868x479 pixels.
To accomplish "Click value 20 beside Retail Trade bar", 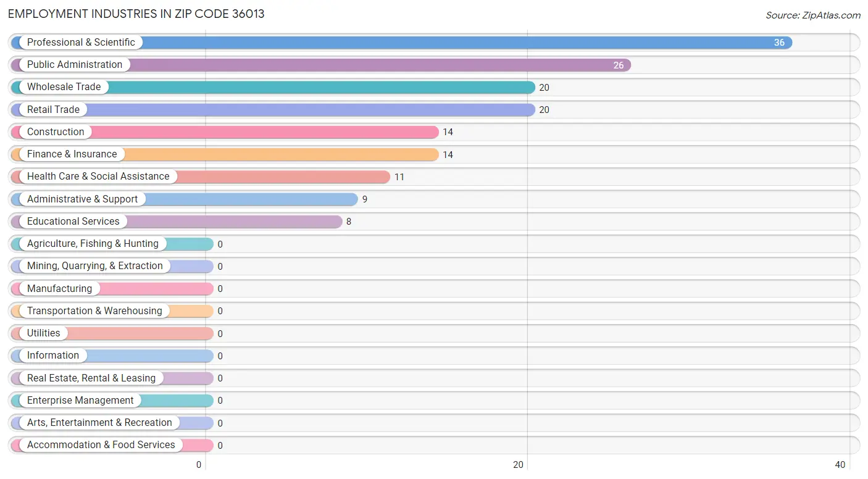I will (544, 110).
